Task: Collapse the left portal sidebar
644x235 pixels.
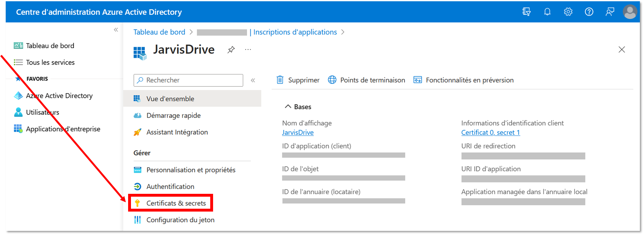Action: 116,30
